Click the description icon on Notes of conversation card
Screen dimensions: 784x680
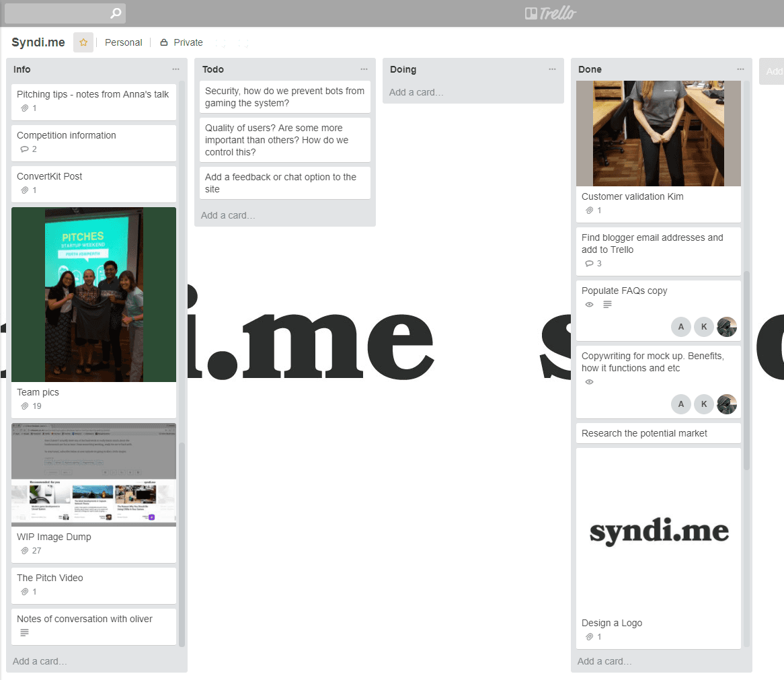coord(25,633)
